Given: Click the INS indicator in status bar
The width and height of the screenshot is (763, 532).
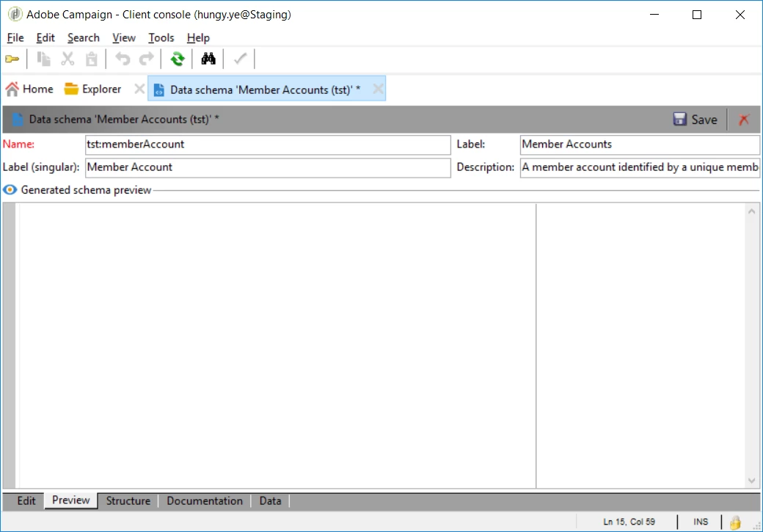Looking at the screenshot, I should tap(700, 522).
